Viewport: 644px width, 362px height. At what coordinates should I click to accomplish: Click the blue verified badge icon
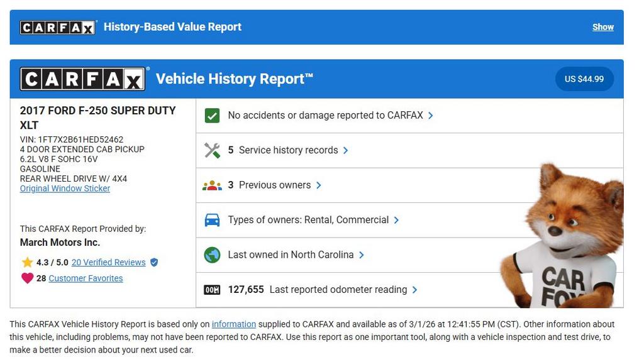154,263
